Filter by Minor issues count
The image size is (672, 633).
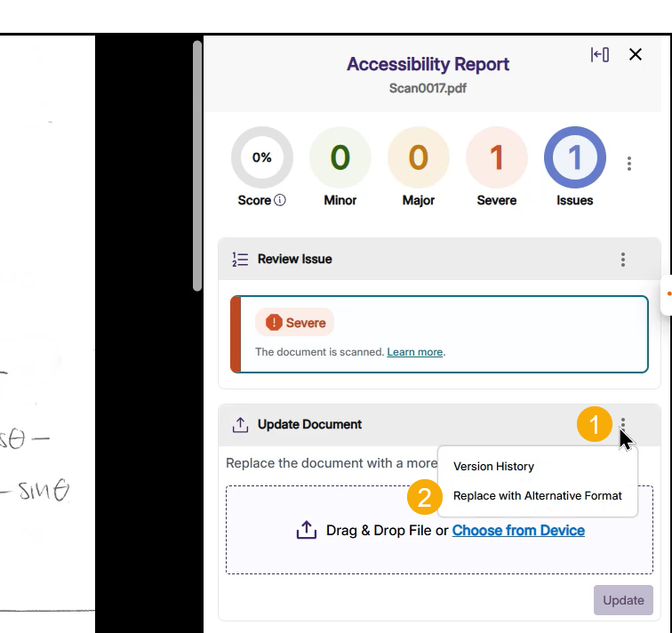[340, 157]
